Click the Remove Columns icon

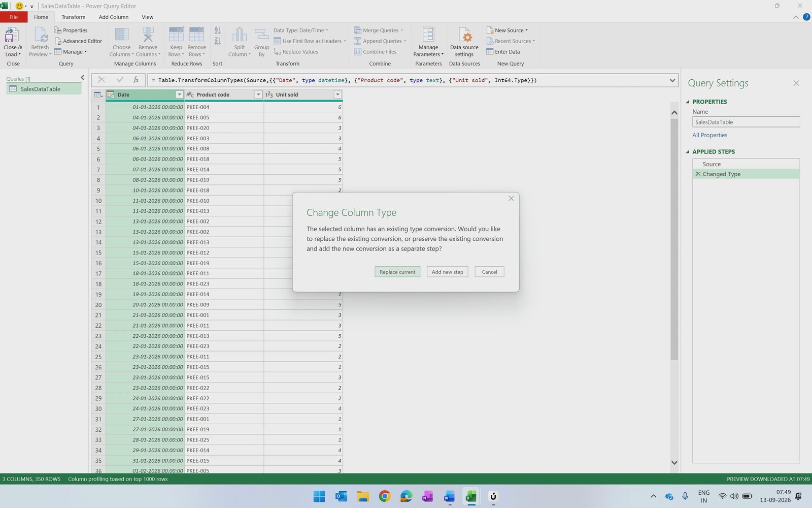click(x=148, y=35)
